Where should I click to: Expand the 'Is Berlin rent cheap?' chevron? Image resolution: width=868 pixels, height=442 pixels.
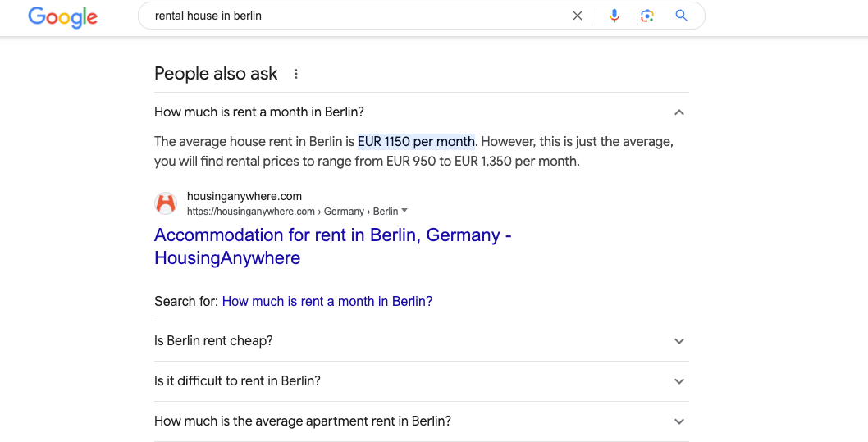(x=678, y=341)
